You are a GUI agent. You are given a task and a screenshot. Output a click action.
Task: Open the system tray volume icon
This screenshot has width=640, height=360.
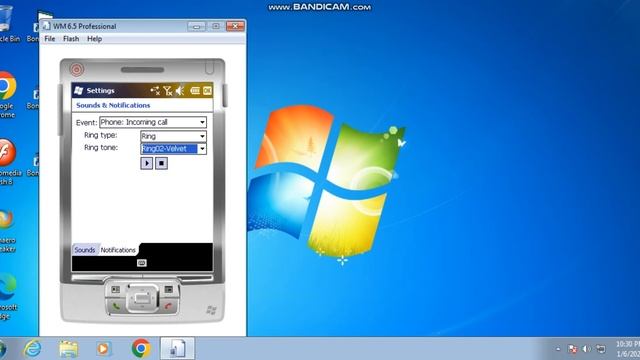(x=587, y=349)
